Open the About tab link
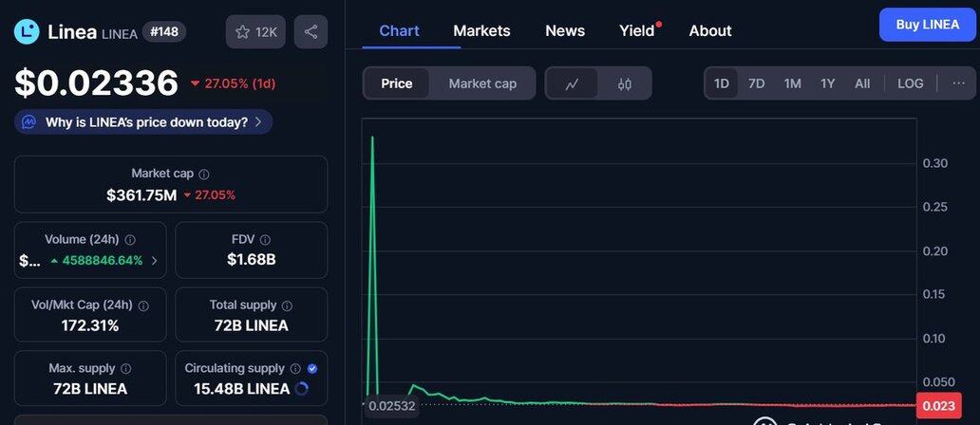980x425 pixels. pos(710,30)
